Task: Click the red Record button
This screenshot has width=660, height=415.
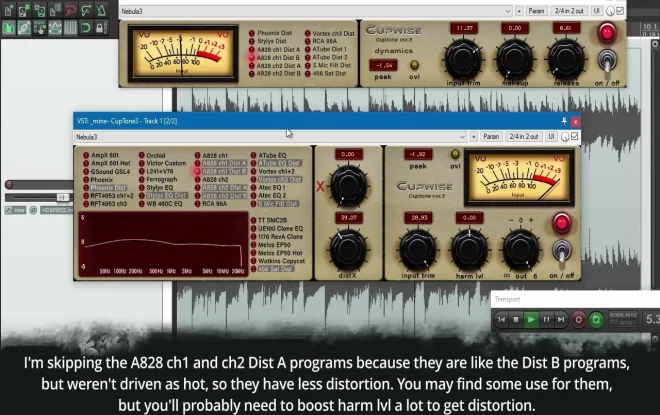Action: click(579, 320)
